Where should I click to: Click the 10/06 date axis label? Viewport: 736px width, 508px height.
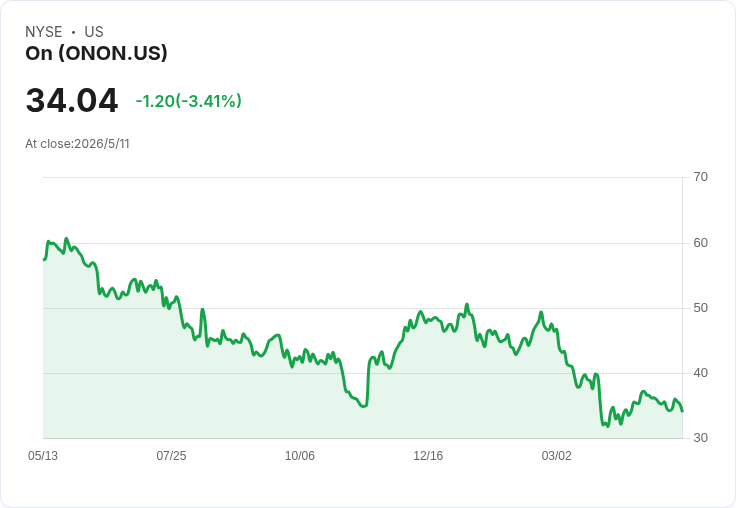(x=300, y=455)
